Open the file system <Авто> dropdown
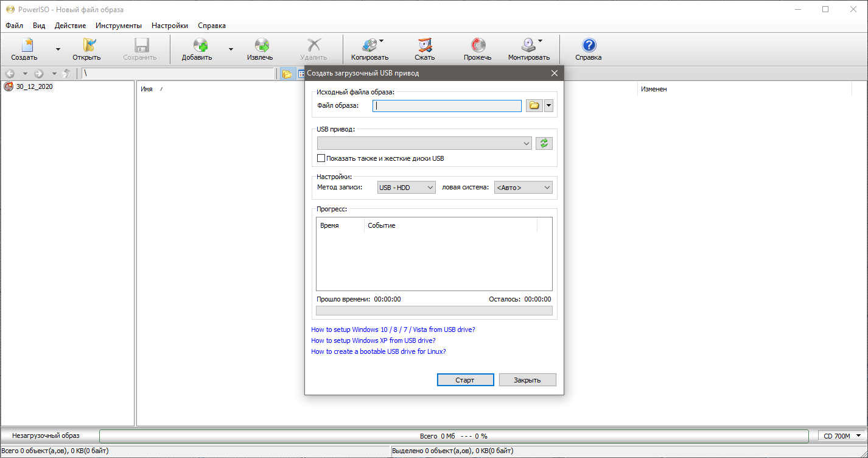 [x=523, y=188]
